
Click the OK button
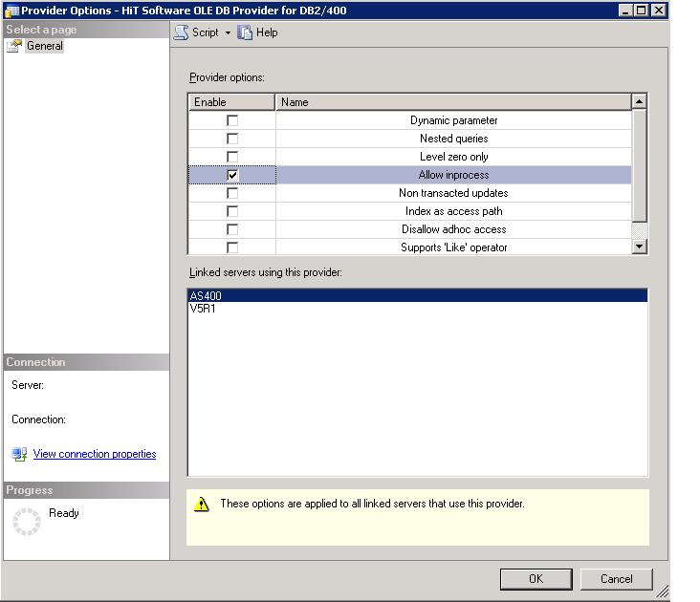pos(536,579)
